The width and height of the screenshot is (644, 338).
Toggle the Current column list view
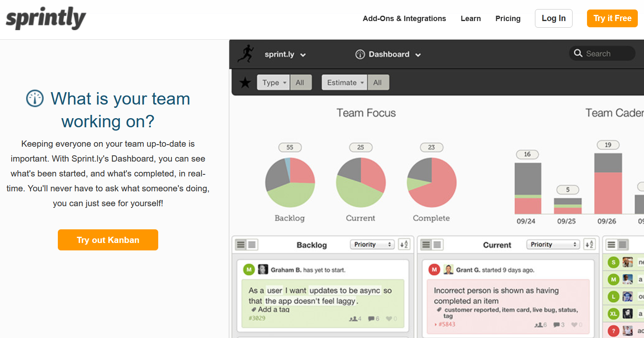pyautogui.click(x=426, y=245)
